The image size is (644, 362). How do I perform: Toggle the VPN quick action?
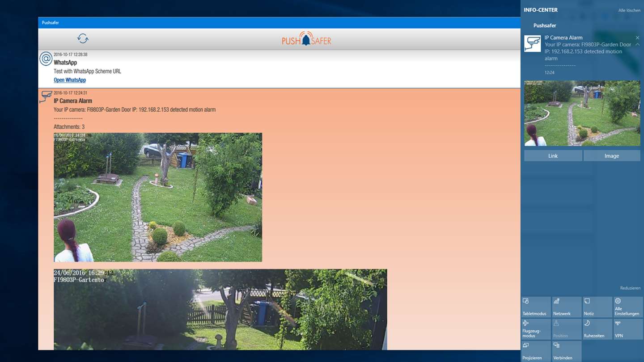pos(628,329)
